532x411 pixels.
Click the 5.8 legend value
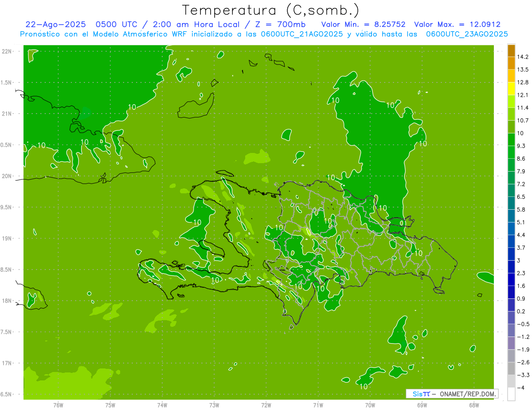(521, 210)
